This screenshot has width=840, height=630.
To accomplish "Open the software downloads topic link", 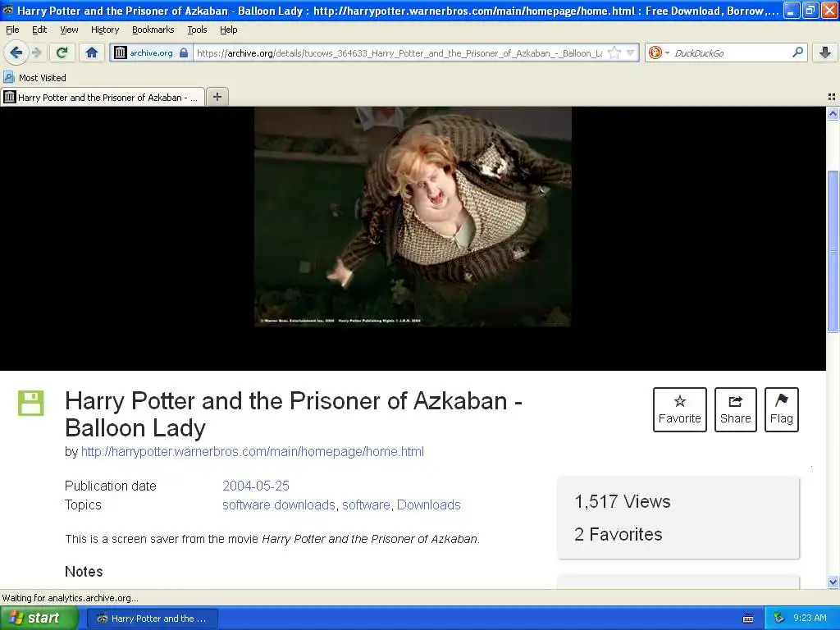I will coord(279,504).
